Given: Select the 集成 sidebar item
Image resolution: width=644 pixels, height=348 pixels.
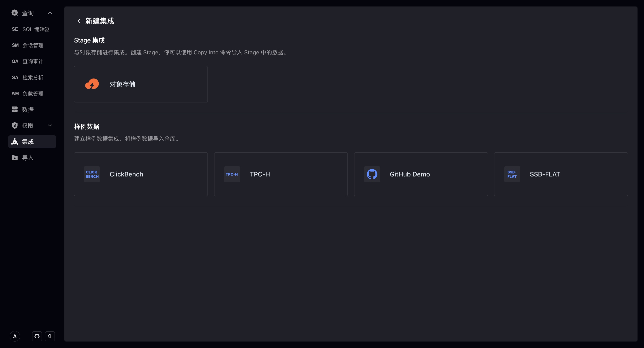Looking at the screenshot, I should [x=32, y=142].
